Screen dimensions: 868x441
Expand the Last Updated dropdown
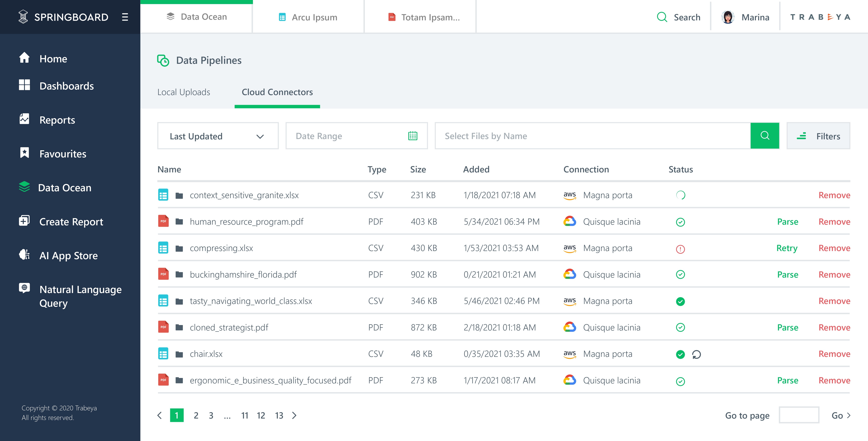pyautogui.click(x=218, y=136)
